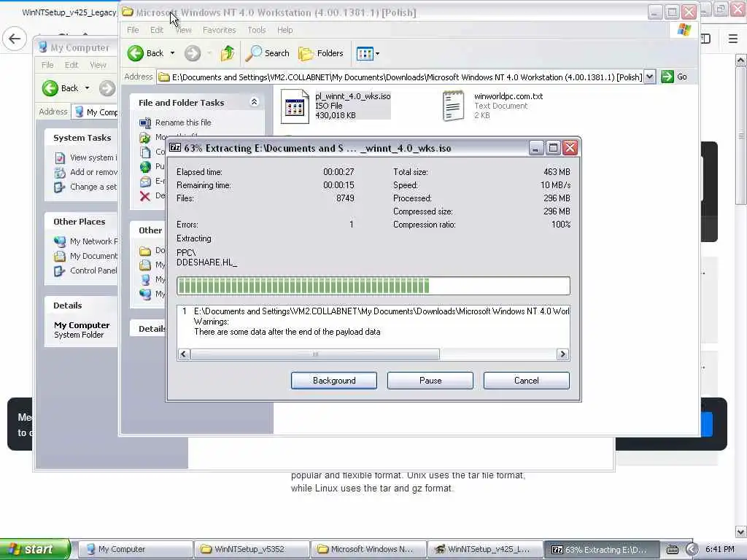Open Help menu in NT folder window
The height and width of the screenshot is (560, 747).
coord(285,30)
